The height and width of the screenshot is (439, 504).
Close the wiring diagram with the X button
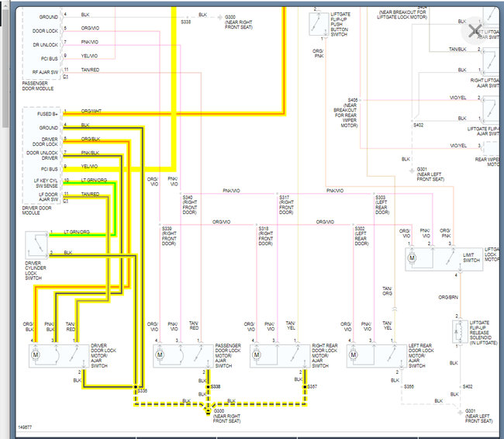click(474, 31)
